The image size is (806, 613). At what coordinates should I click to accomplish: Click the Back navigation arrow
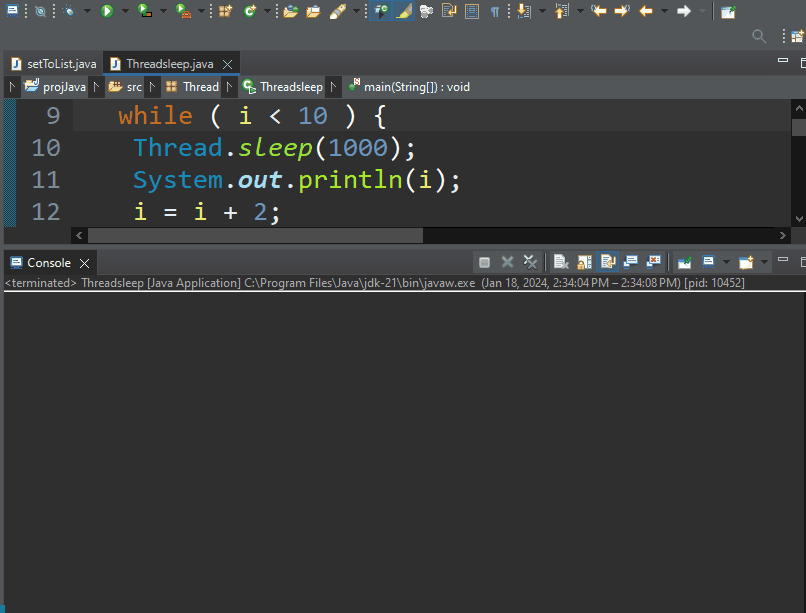coord(646,11)
